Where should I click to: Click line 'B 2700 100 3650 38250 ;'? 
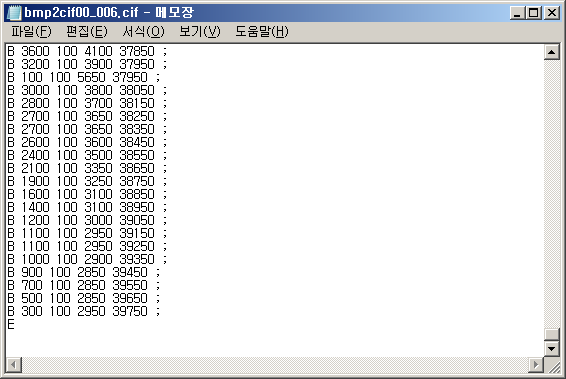click(87, 116)
